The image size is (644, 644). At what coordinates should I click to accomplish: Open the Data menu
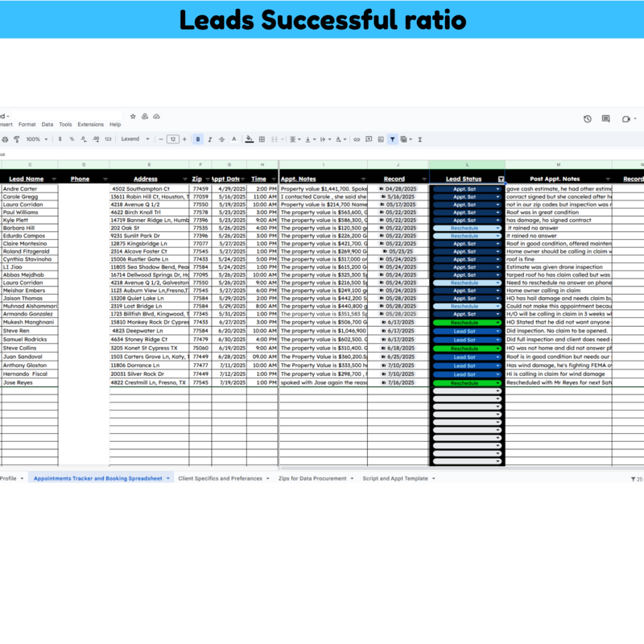(47, 125)
